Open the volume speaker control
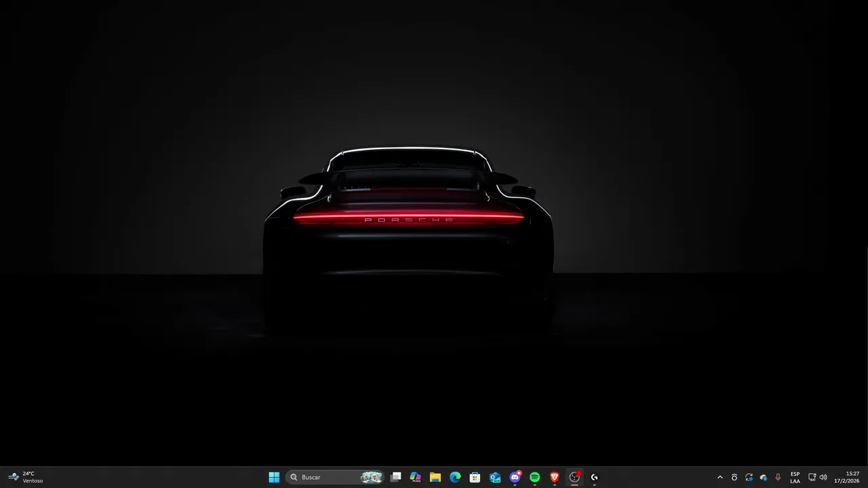Image resolution: width=868 pixels, height=488 pixels. click(823, 477)
